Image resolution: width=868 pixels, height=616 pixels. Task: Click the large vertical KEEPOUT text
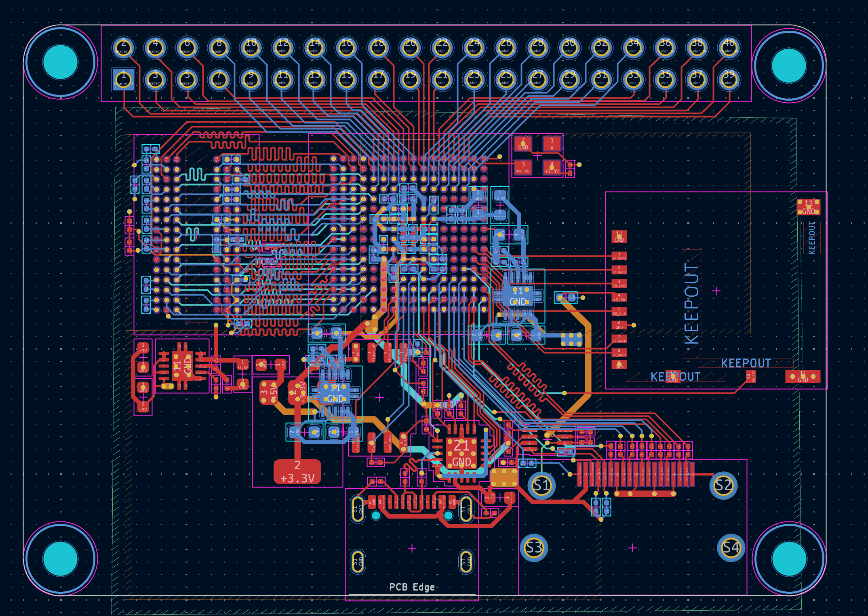[691, 303]
